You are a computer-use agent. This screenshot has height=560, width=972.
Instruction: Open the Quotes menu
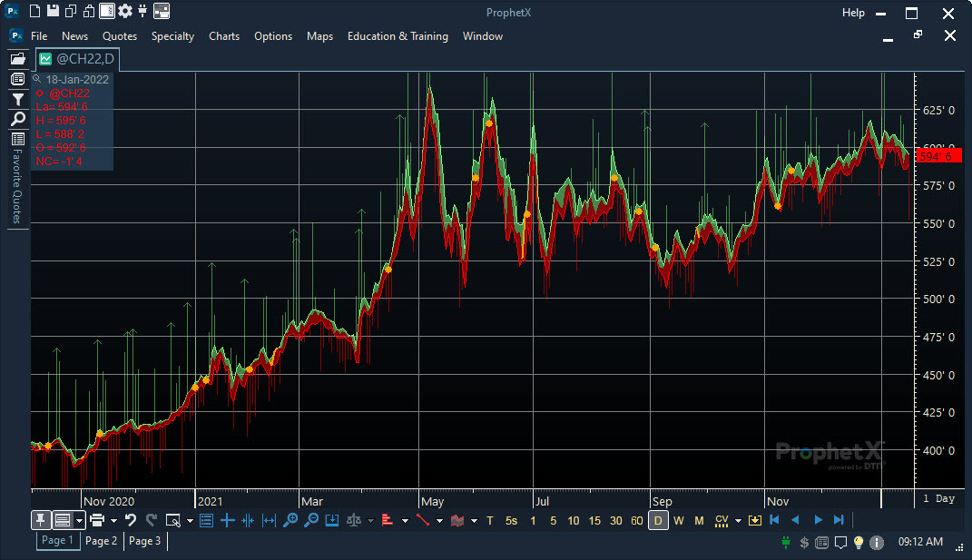(x=120, y=36)
